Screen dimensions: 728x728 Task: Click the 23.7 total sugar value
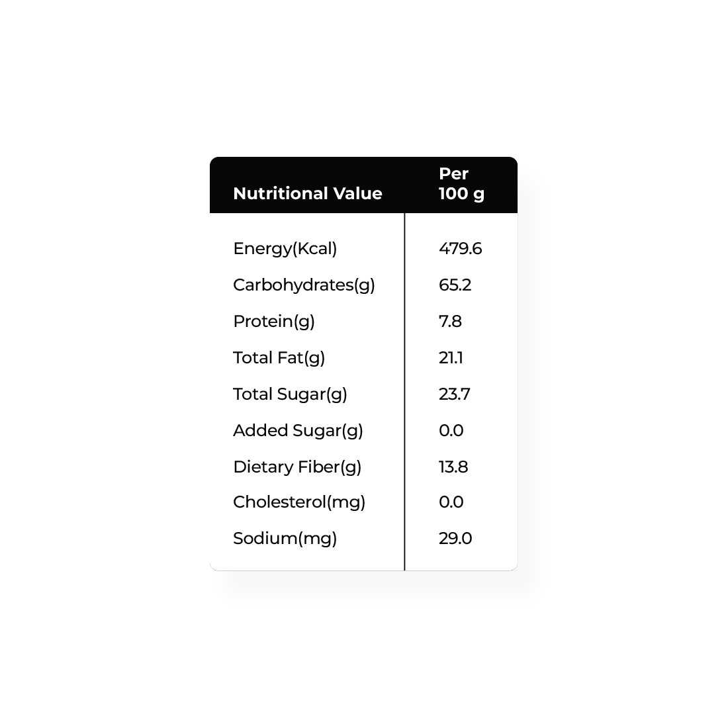455,394
